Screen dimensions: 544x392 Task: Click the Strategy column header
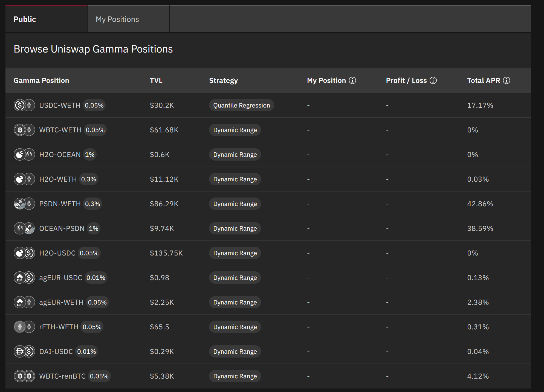pyautogui.click(x=224, y=81)
